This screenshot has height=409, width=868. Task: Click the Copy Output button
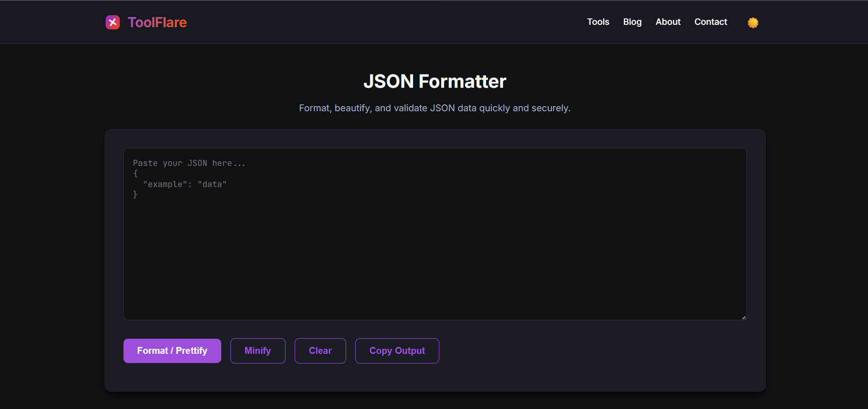click(397, 351)
